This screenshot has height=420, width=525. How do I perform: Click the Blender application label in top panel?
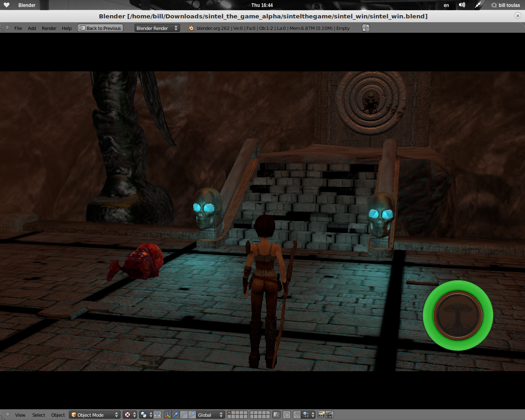pyautogui.click(x=27, y=5)
